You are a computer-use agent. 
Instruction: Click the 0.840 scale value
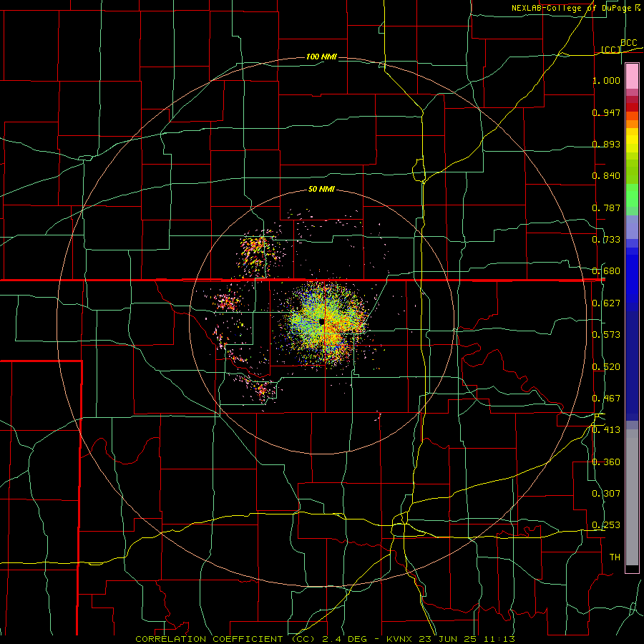pyautogui.click(x=606, y=176)
